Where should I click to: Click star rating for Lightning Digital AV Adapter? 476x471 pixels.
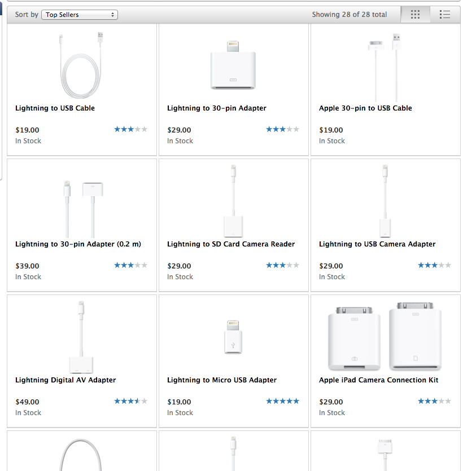[x=130, y=401]
